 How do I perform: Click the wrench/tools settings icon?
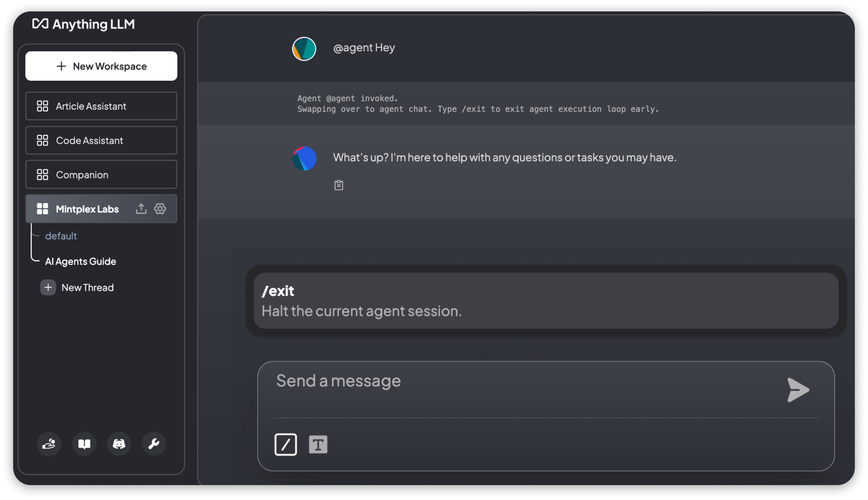tap(153, 443)
